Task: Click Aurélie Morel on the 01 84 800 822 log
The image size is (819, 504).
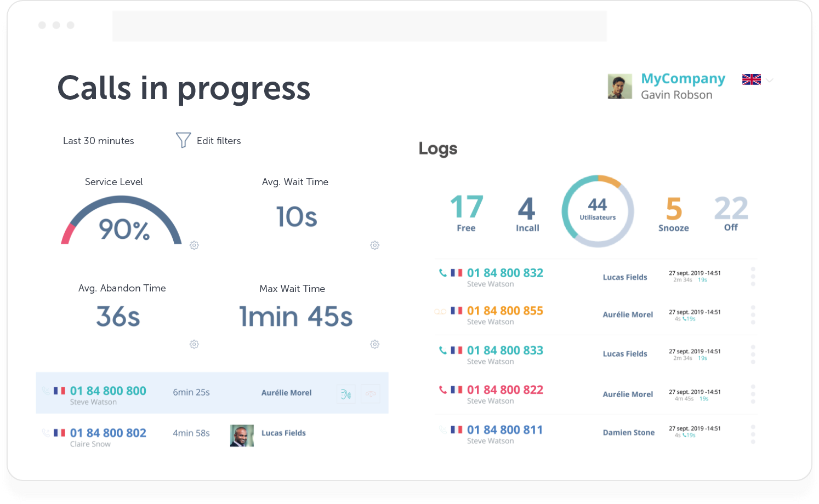Action: 628,394
